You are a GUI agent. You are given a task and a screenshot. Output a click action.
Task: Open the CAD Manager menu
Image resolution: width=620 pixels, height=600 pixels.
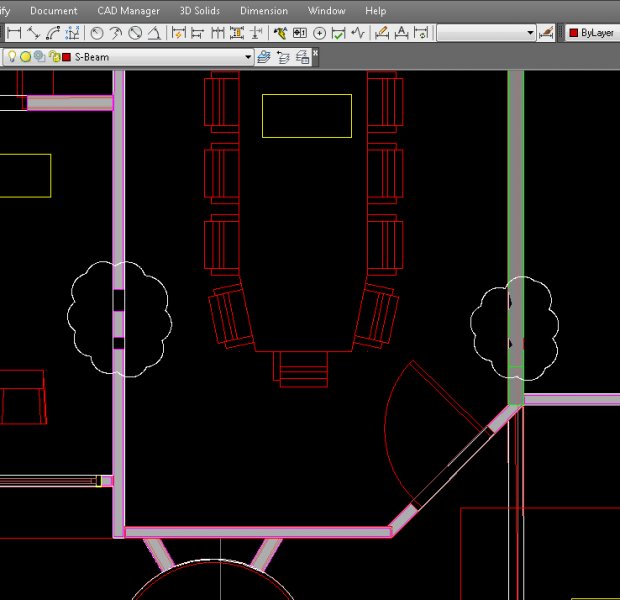(x=129, y=11)
